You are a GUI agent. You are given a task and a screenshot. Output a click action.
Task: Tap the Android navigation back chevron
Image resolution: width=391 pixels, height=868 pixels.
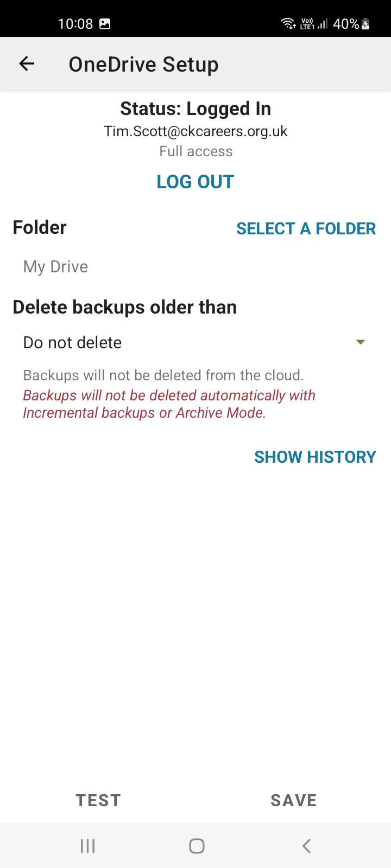pyautogui.click(x=306, y=846)
